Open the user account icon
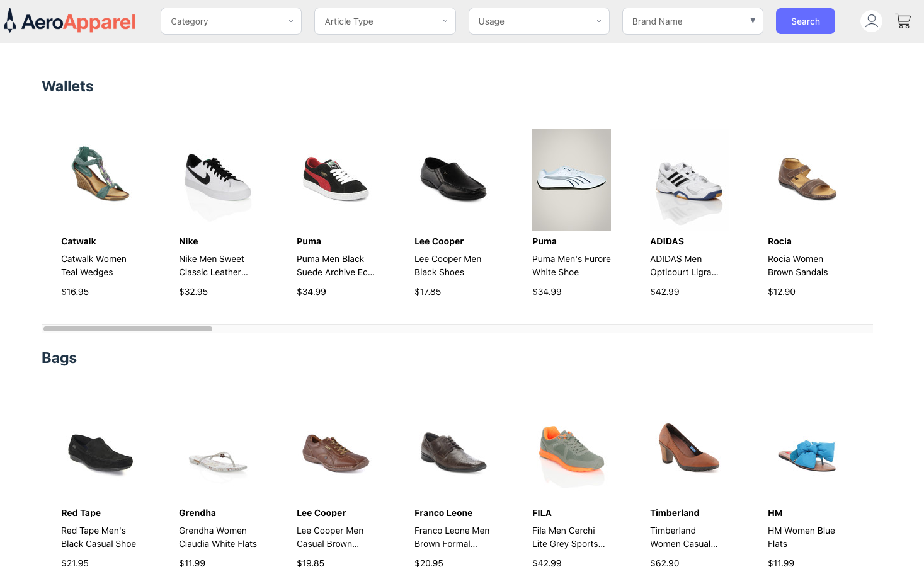Screen dimensions: 924x586 (x=871, y=21)
